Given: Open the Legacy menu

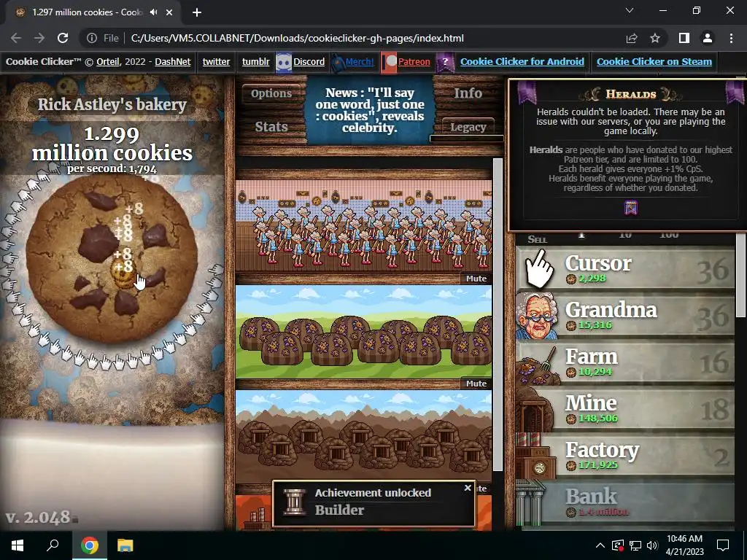Looking at the screenshot, I should 468,127.
